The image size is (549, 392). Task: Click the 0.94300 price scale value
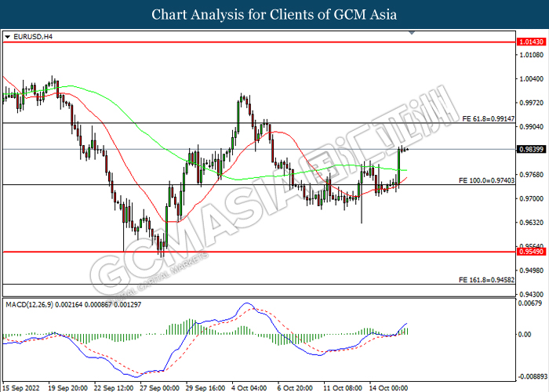pyautogui.click(x=532, y=294)
